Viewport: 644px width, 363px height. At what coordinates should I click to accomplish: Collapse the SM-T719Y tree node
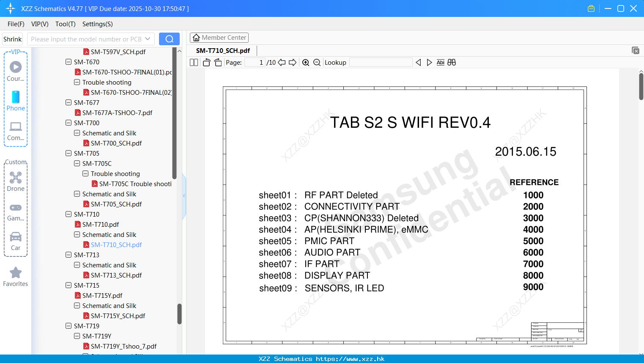[77, 336]
